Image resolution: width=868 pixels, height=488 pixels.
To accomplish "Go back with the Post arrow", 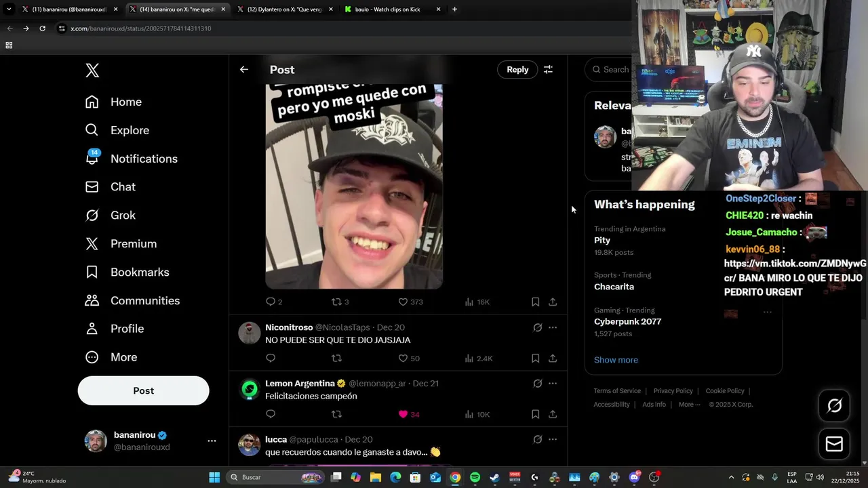I will pos(244,69).
